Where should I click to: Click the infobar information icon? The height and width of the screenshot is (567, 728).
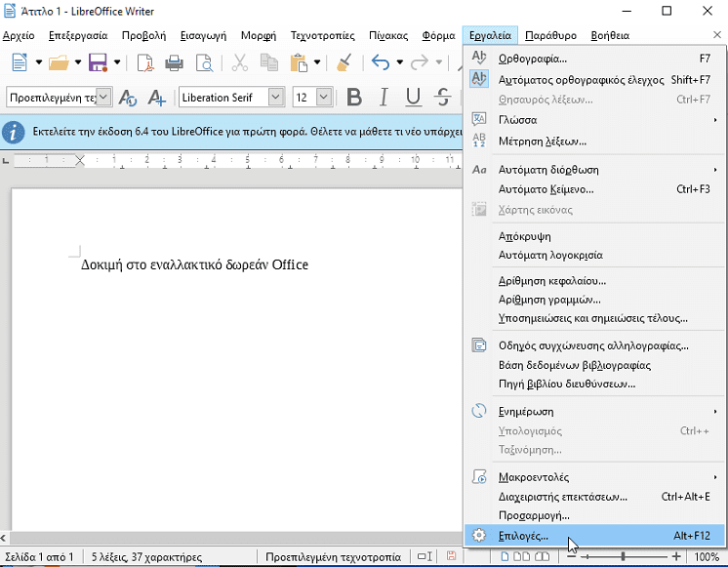point(14,133)
